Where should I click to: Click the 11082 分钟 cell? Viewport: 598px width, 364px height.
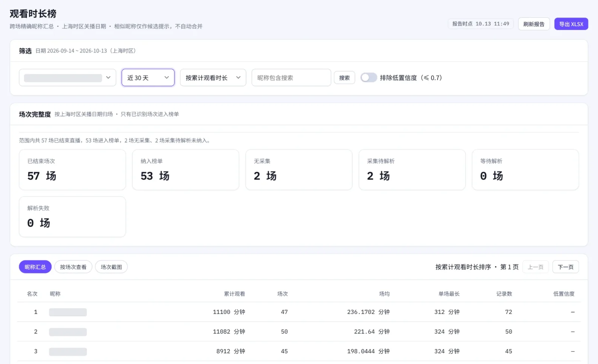[x=229, y=332]
